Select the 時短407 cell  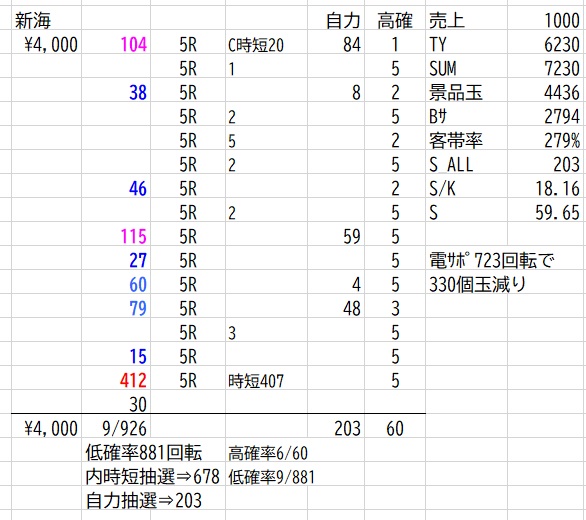(266, 380)
